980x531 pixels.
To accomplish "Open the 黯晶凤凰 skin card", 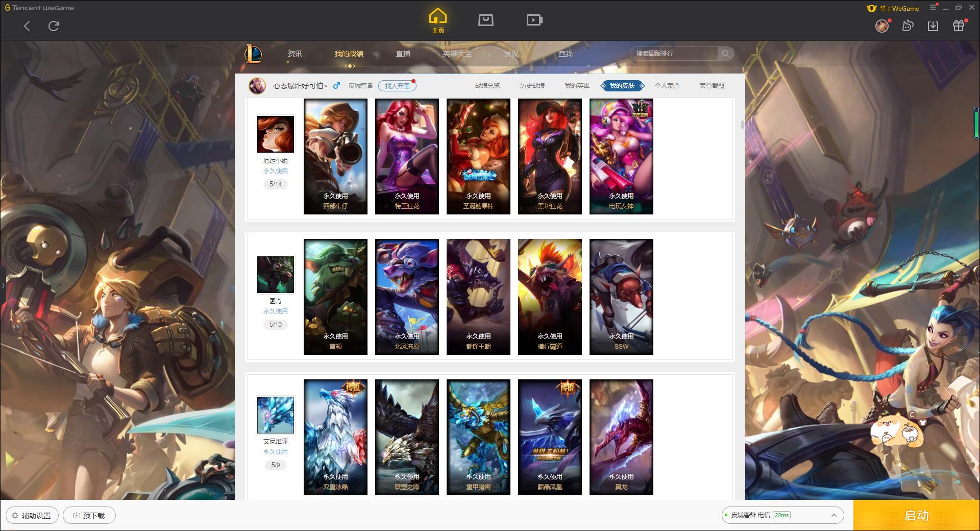I will tap(550, 437).
